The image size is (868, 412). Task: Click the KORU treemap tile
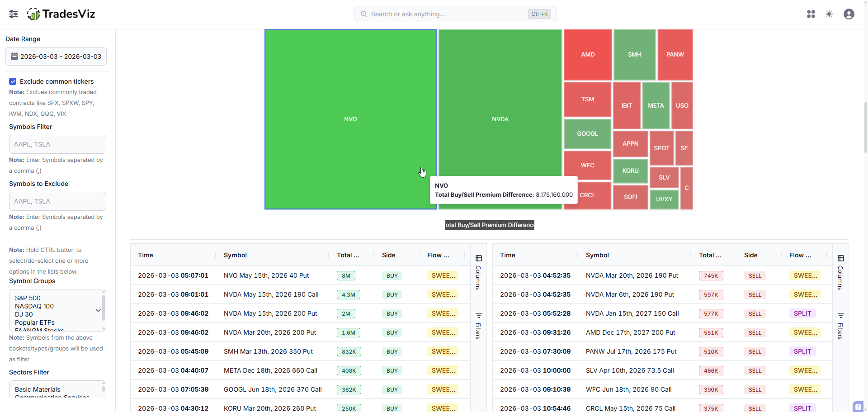point(631,171)
